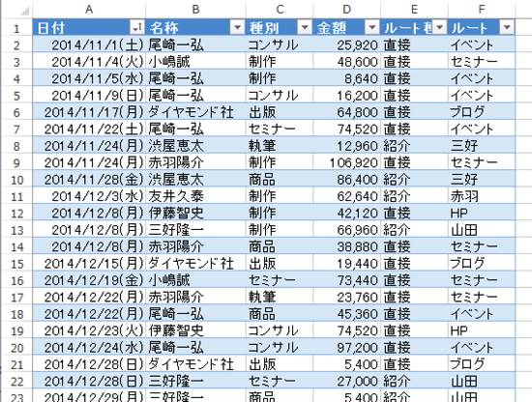The width and height of the screenshot is (532, 402).
Task: Select amount cell 64,800
Action: coord(347,112)
